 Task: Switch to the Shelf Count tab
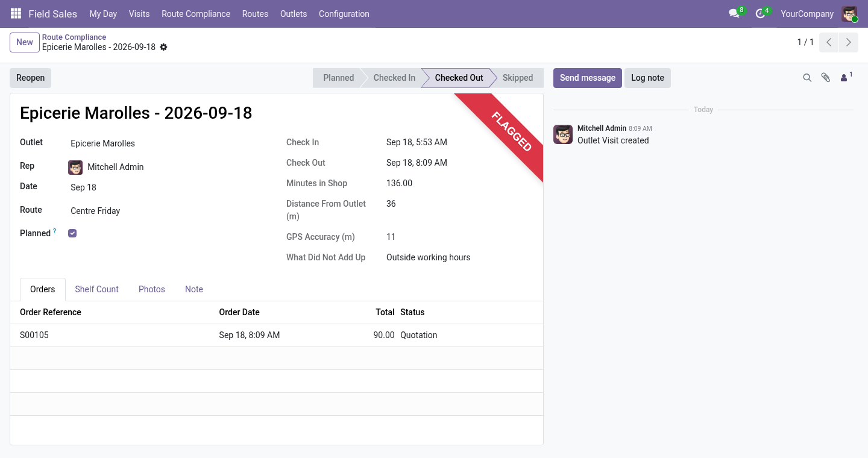pos(96,289)
